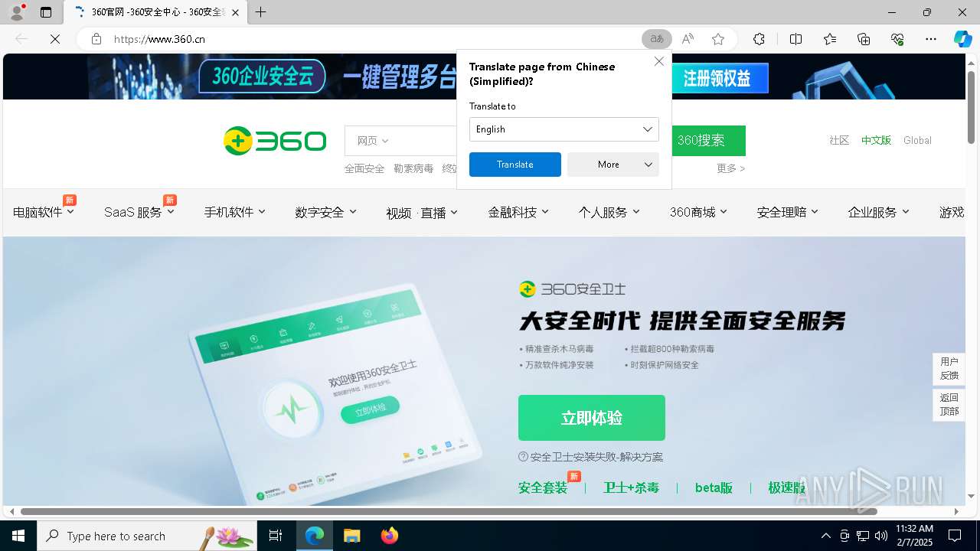Show hidden system tray icons
This screenshot has width=980, height=551.
coord(825,536)
